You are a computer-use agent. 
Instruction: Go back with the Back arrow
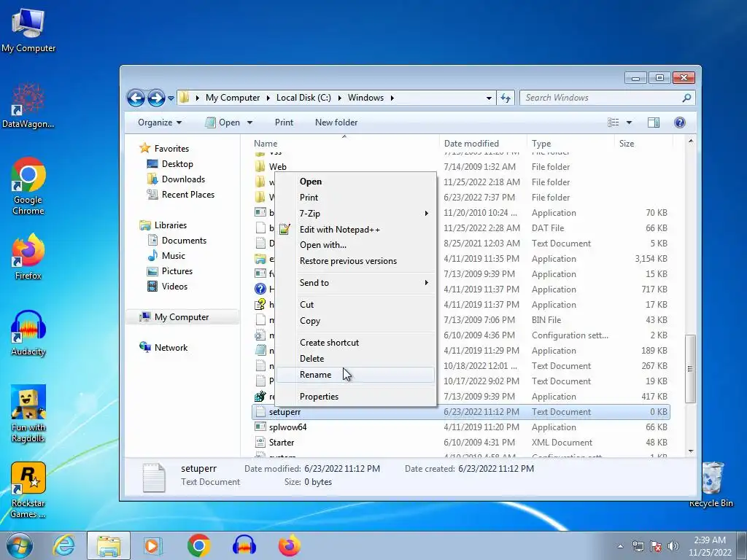coord(136,98)
